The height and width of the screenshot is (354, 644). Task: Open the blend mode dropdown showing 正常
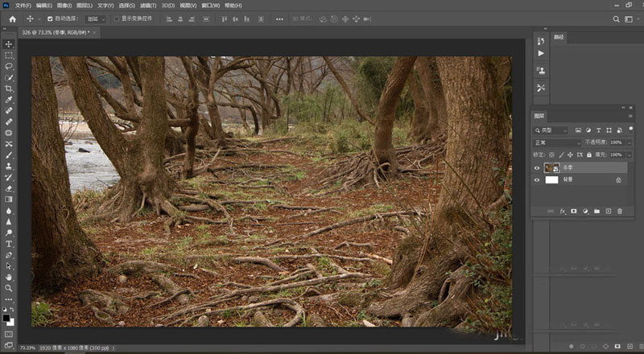pos(556,142)
